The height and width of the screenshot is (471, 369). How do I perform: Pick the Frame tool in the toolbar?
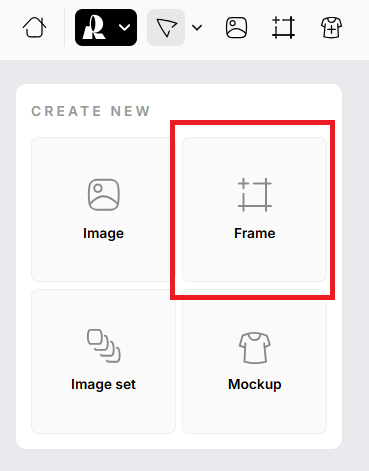(x=283, y=27)
